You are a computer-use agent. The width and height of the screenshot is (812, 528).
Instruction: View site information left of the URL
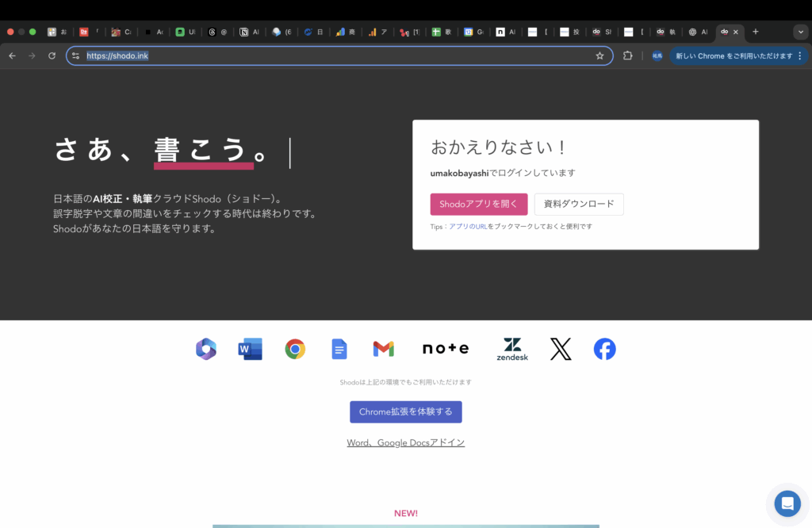click(75, 55)
